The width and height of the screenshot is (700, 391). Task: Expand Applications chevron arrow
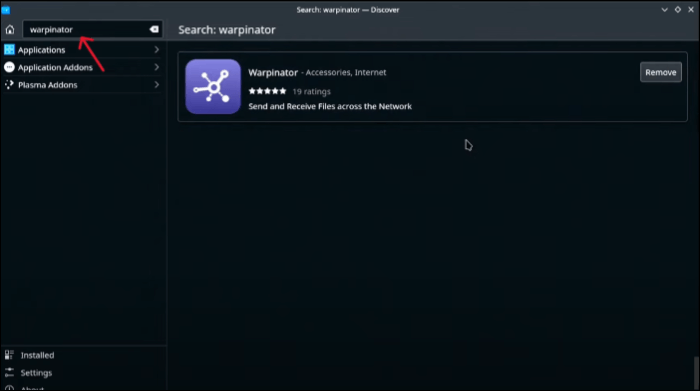point(157,50)
